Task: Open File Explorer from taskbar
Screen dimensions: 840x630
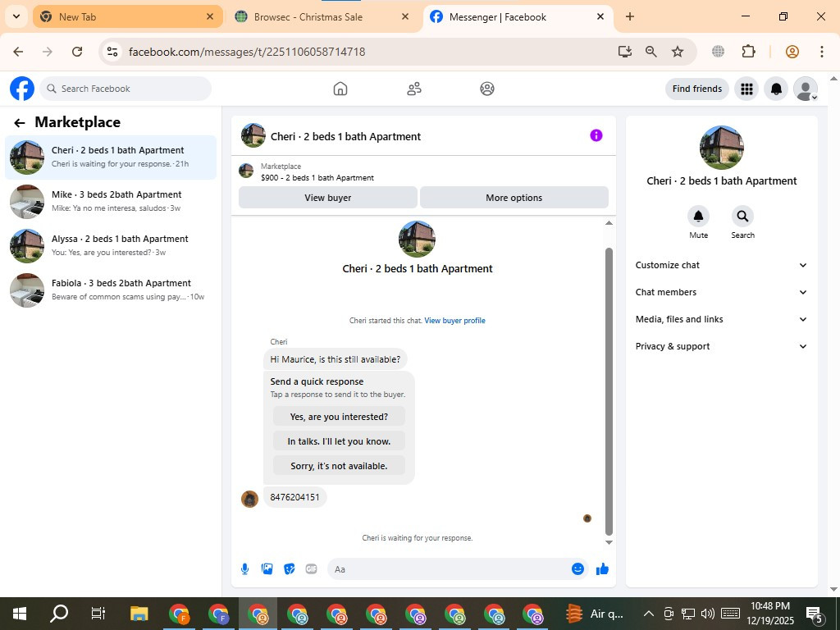Action: pyautogui.click(x=139, y=614)
